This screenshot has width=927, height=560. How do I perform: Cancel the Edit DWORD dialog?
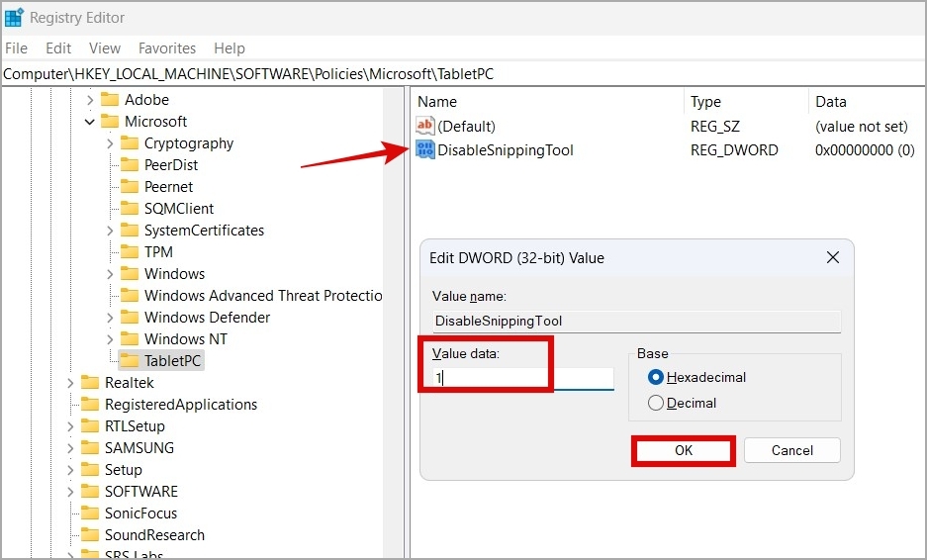[x=792, y=450]
